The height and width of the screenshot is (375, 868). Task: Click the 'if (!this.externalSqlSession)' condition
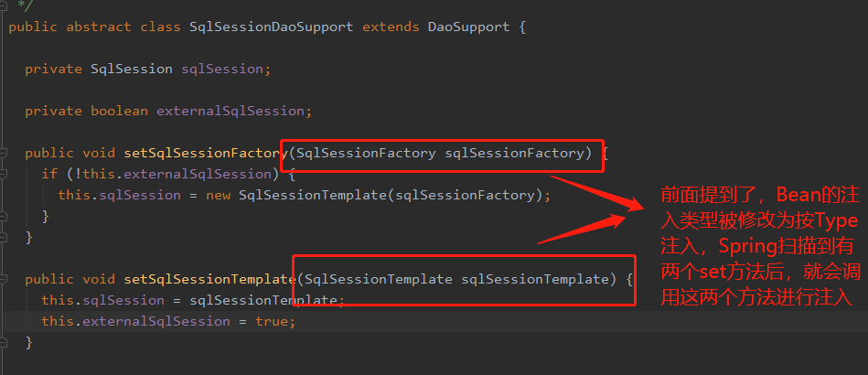(x=160, y=174)
